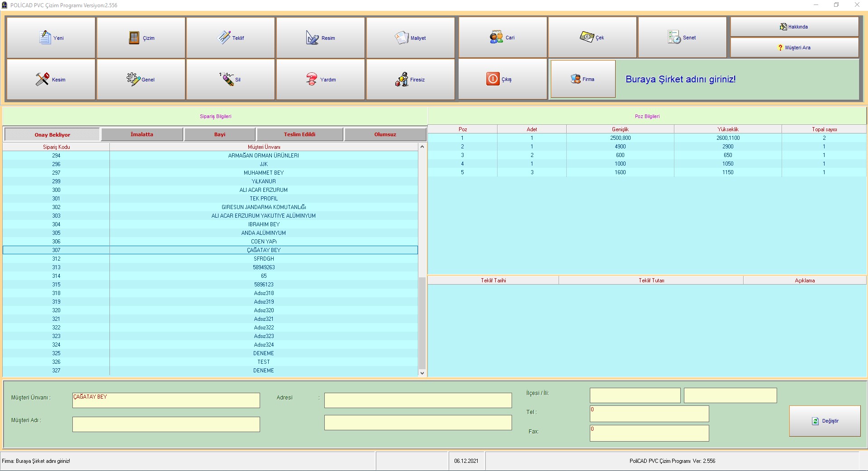Open the Hakkında about button

(x=794, y=27)
